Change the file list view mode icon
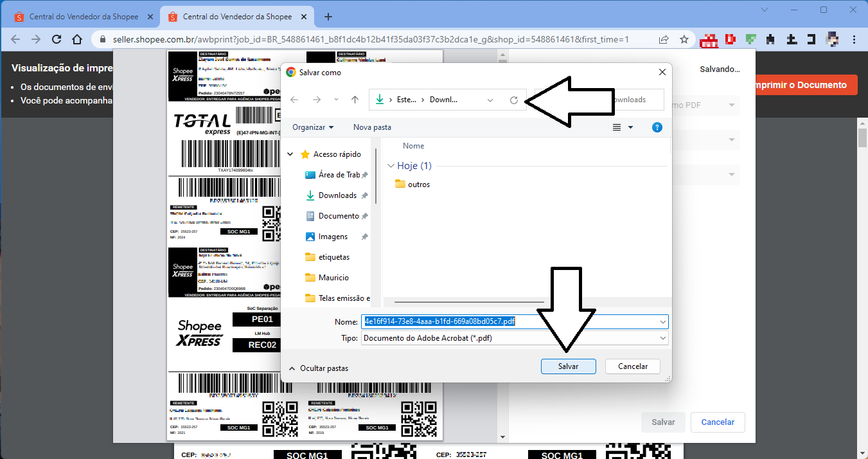Screen dimensions: 868x459 [x=617, y=127]
